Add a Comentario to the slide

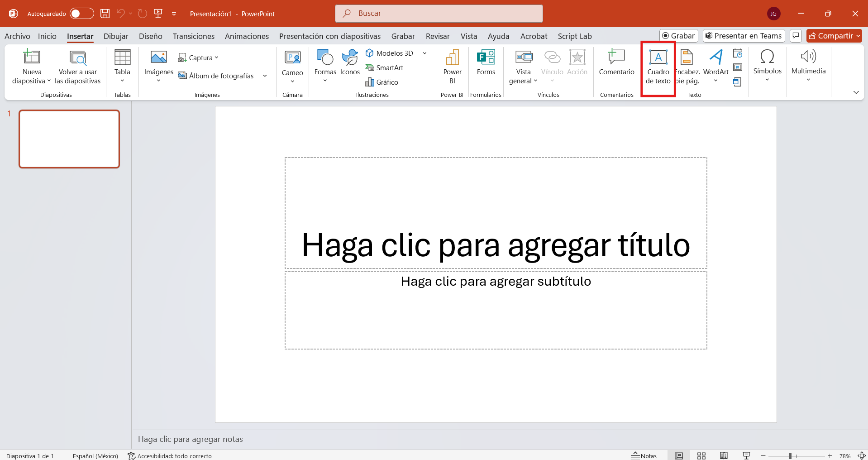click(616, 62)
